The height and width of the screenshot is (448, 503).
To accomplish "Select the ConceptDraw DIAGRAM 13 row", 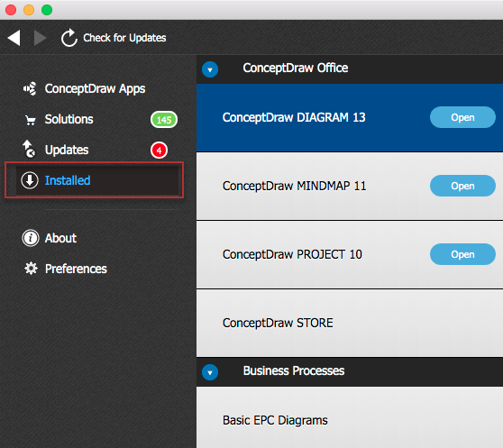I will pos(350,118).
